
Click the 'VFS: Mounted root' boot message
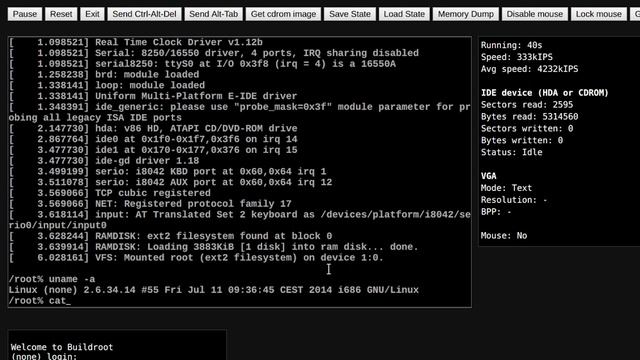coord(196,258)
